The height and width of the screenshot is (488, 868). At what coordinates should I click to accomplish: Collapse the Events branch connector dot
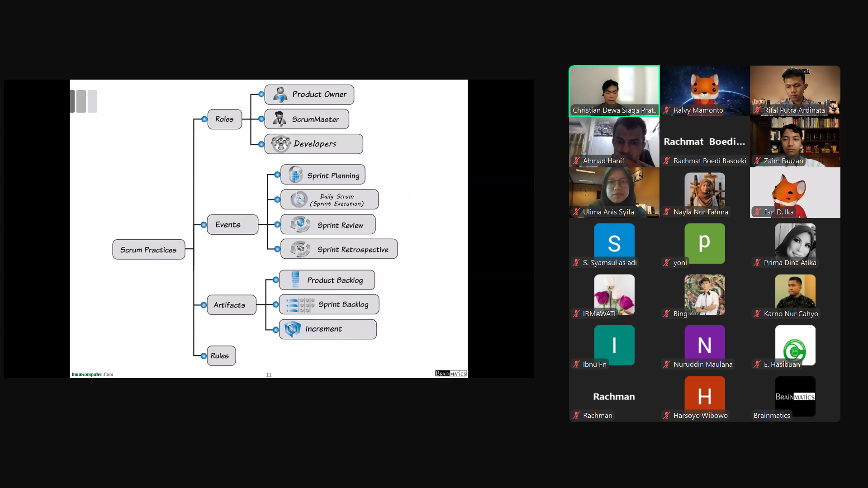coord(204,225)
